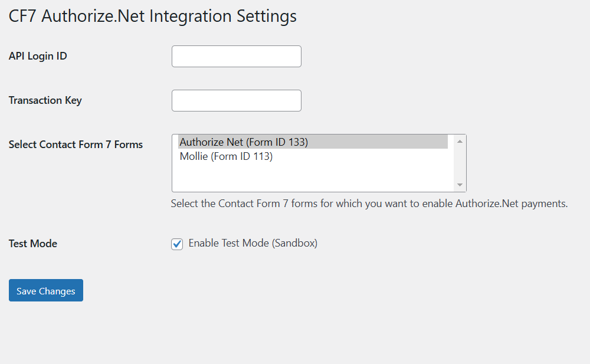Select Authorize Net (Form ID 133) option
The height and width of the screenshot is (364, 590).
[x=244, y=142]
